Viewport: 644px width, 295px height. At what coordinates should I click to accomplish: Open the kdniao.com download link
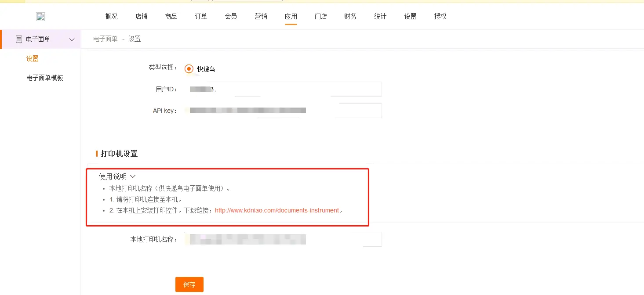coord(277,210)
